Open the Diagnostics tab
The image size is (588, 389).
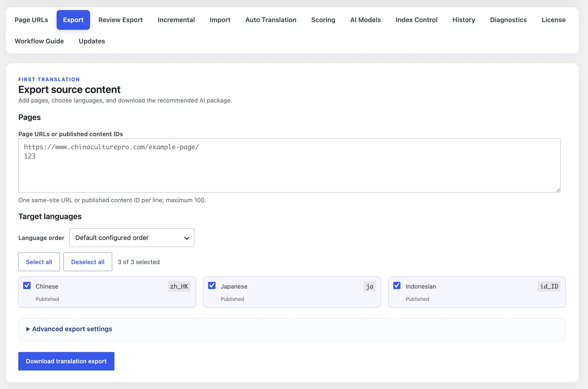(x=508, y=20)
